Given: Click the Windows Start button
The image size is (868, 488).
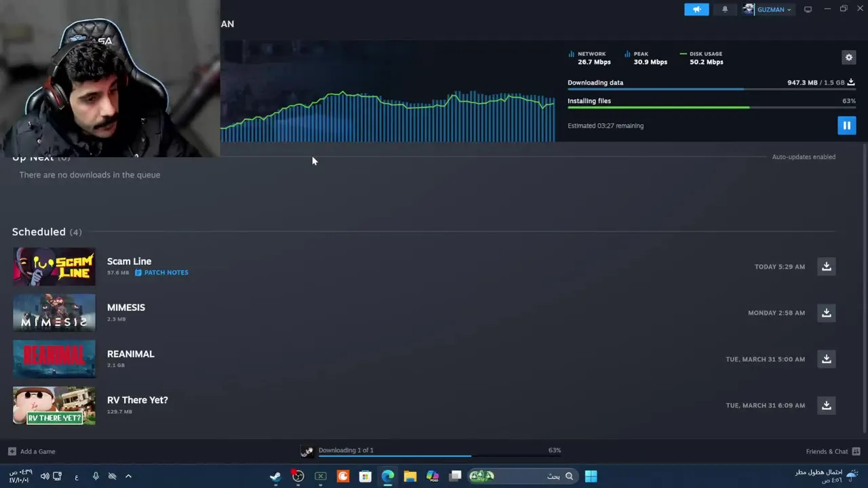Looking at the screenshot, I should pos(591,476).
